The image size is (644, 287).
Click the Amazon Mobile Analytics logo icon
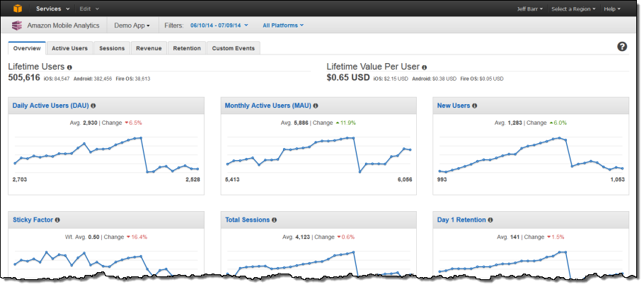pos(17,26)
